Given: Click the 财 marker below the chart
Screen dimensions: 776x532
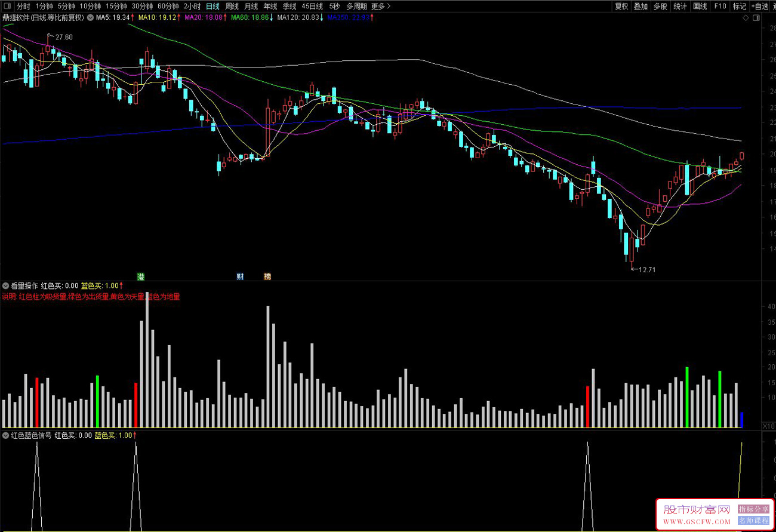Looking at the screenshot, I should [240, 276].
